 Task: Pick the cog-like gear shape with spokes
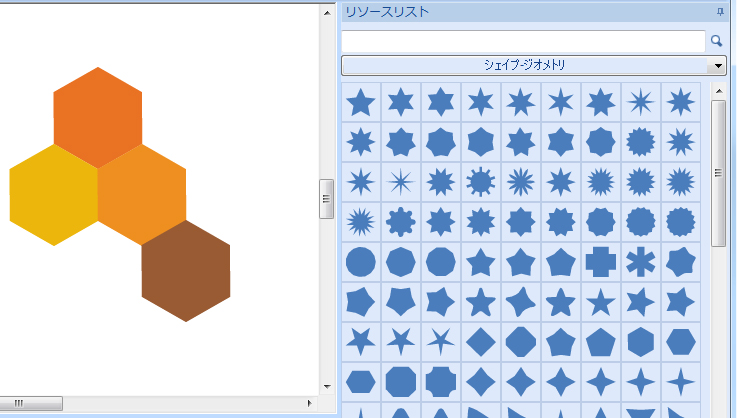tap(480, 181)
